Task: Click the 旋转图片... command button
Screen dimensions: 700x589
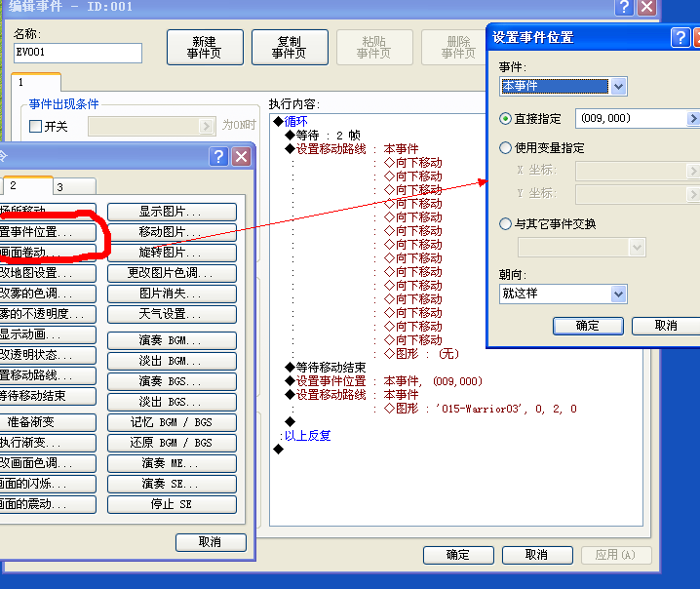Action: point(172,253)
